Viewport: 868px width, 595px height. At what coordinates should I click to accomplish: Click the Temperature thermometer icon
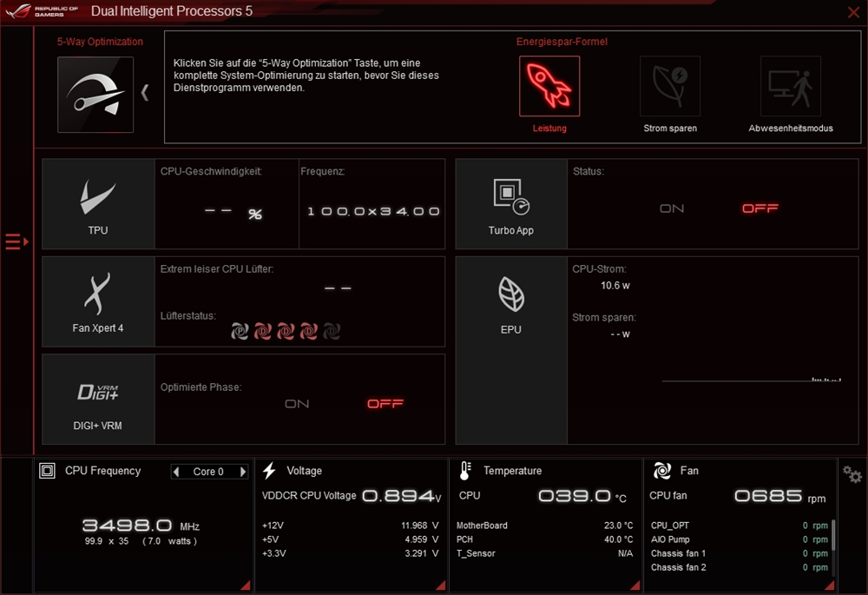[x=465, y=470]
